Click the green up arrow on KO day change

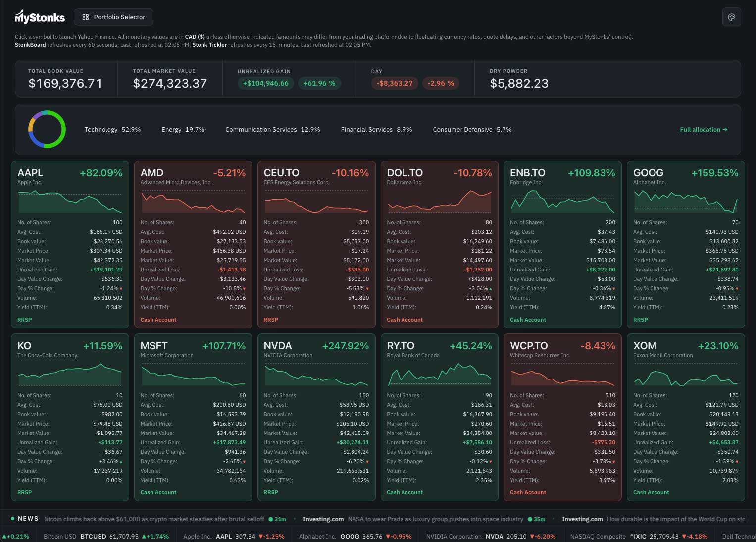pyautogui.click(x=121, y=462)
